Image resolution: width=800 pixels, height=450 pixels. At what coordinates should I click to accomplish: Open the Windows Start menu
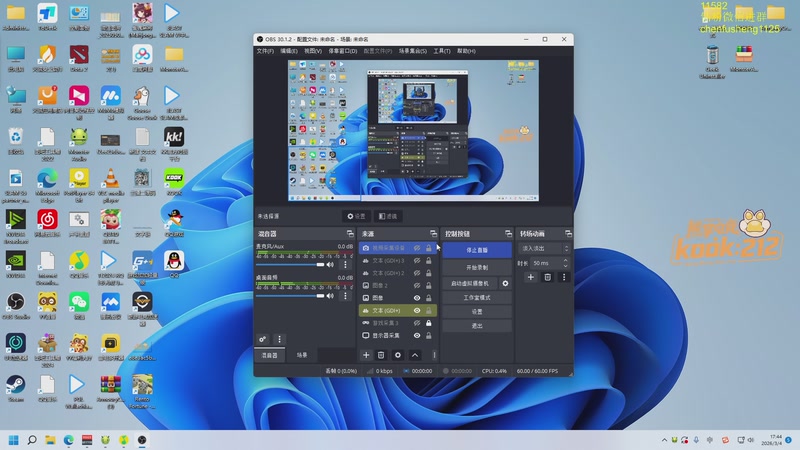click(14, 440)
